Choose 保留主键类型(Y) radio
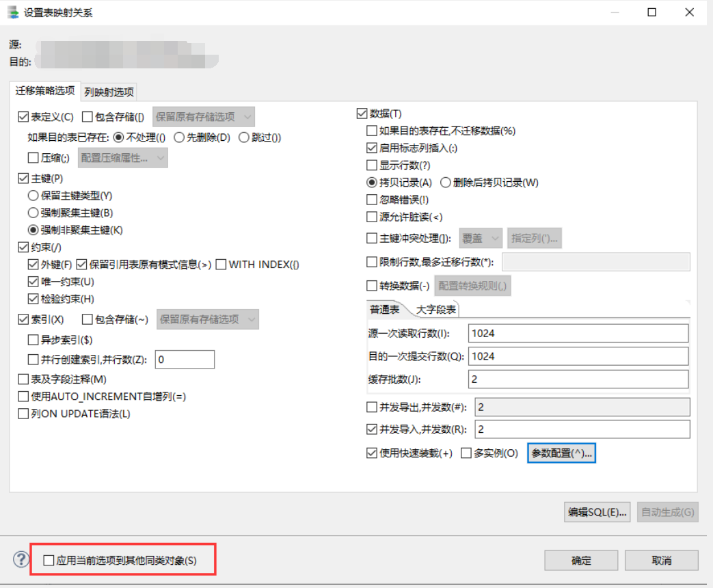Viewport: 713px width, 588px height. [33, 196]
